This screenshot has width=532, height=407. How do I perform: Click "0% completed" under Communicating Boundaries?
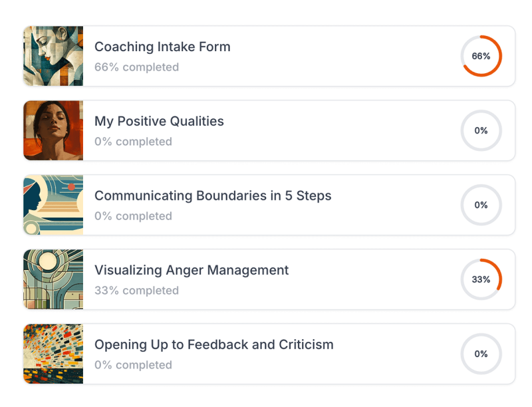[133, 216]
